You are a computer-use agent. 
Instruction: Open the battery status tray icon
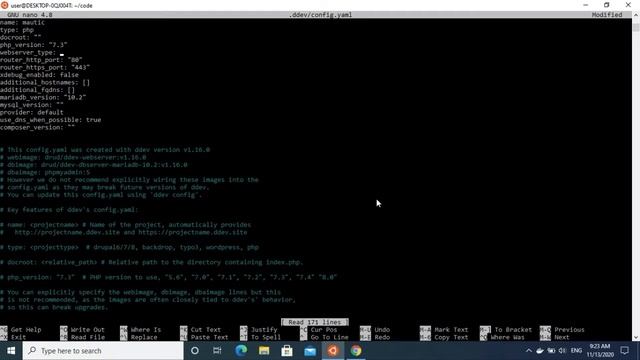pyautogui.click(x=551, y=351)
